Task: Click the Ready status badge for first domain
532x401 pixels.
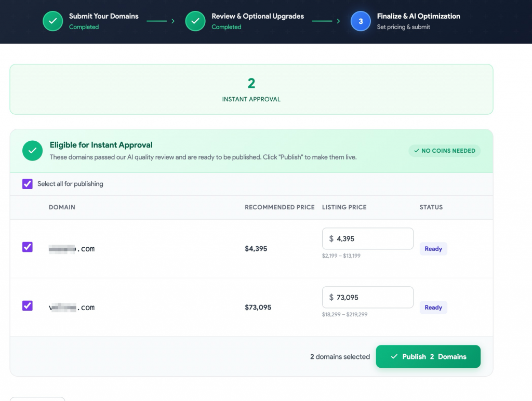Action: coord(433,249)
